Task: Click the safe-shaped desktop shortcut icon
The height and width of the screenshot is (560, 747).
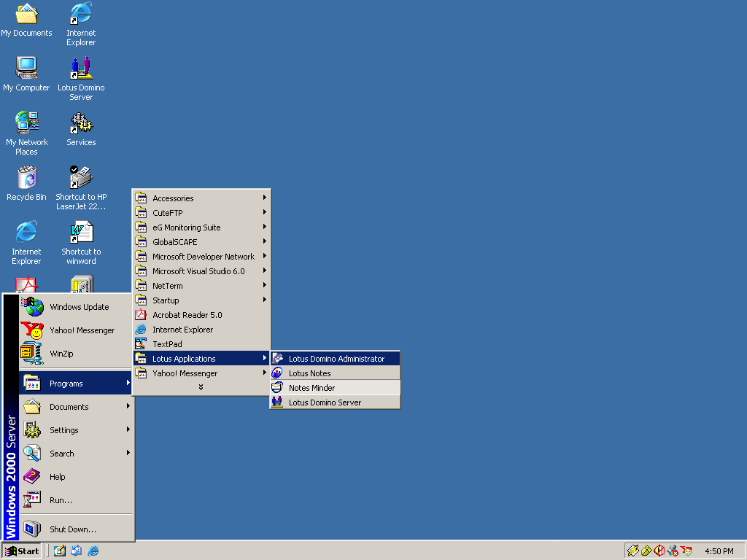Action: [x=82, y=284]
